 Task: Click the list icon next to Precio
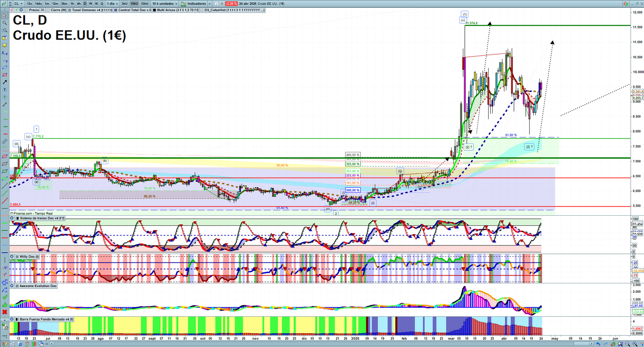(x=42, y=10)
